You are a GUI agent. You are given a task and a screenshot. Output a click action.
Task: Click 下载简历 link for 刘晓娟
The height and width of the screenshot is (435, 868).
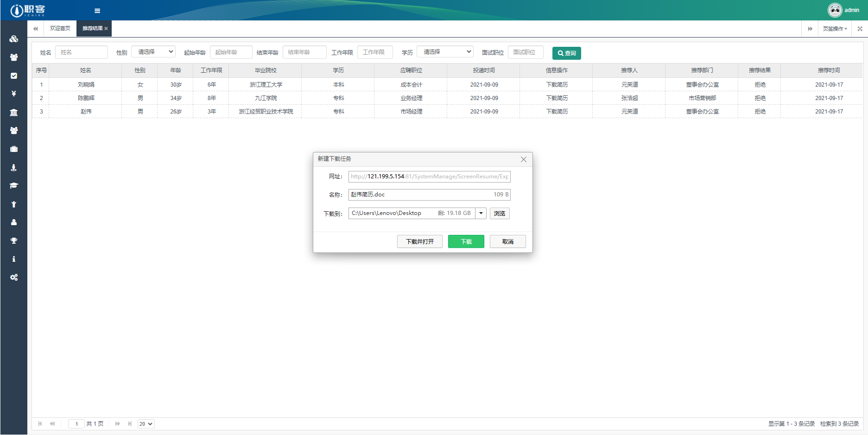point(557,85)
